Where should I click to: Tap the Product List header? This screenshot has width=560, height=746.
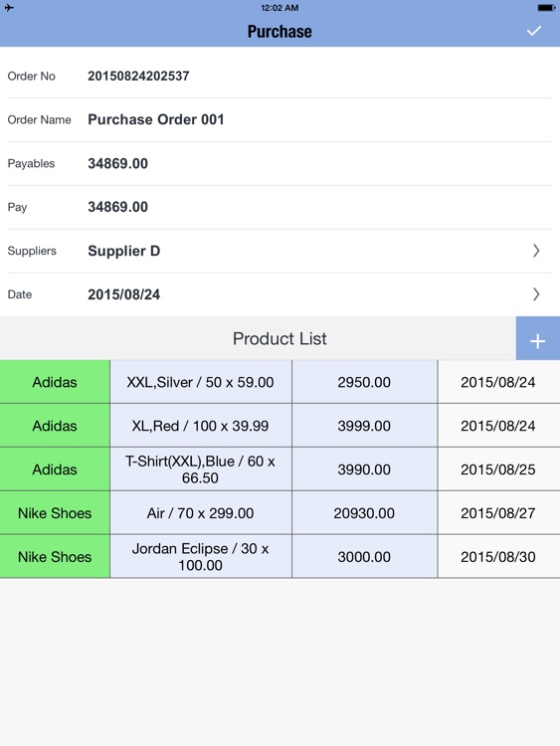280,339
